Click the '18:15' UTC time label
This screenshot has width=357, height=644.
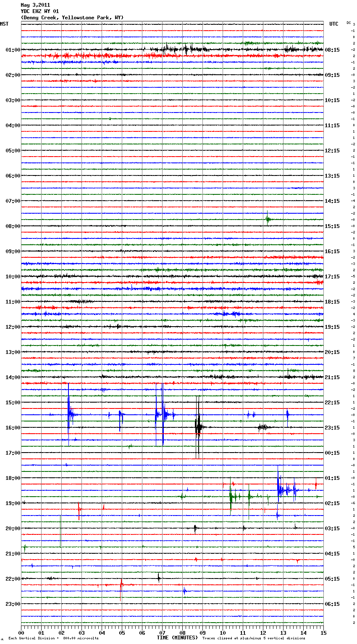[x=332, y=302]
